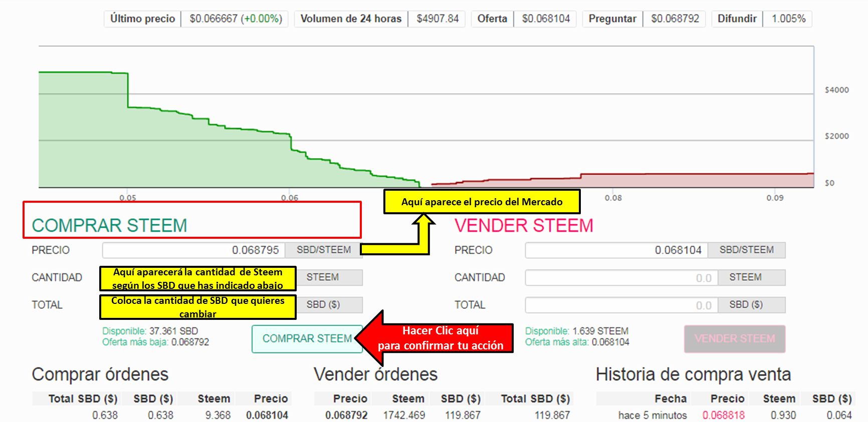Click Oferta más alta 0.068104 link
The width and height of the screenshot is (868, 422).
click(577, 342)
